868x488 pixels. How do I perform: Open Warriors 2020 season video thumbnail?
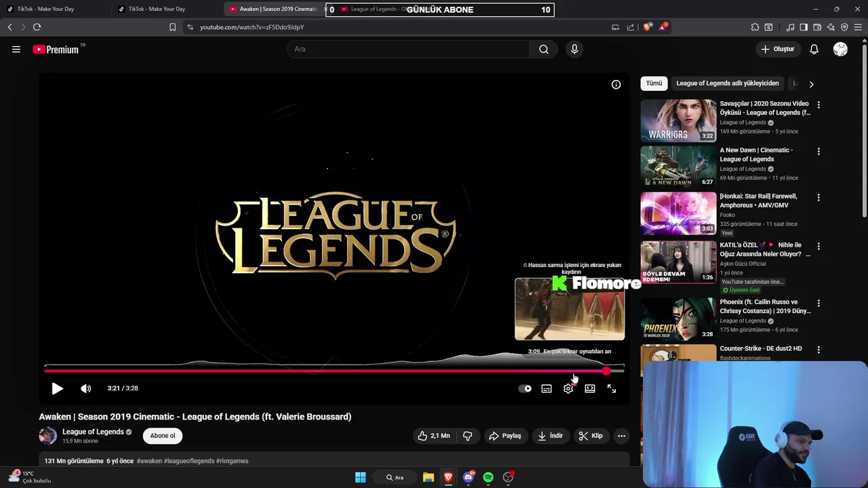point(678,121)
